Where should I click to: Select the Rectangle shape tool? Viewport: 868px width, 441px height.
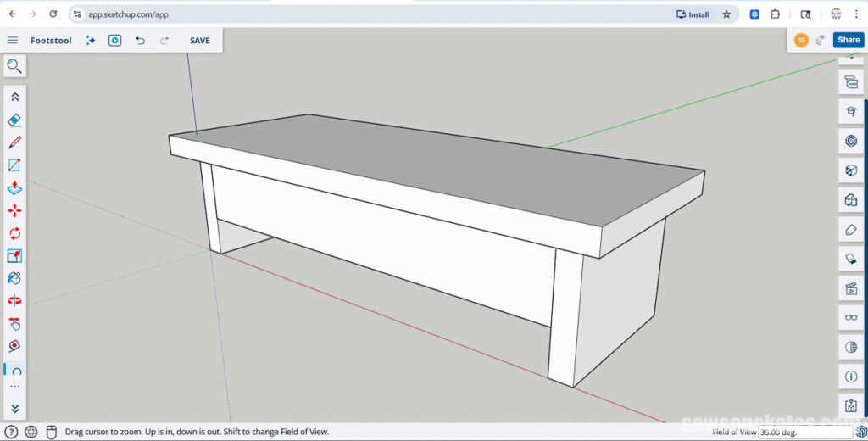15,165
